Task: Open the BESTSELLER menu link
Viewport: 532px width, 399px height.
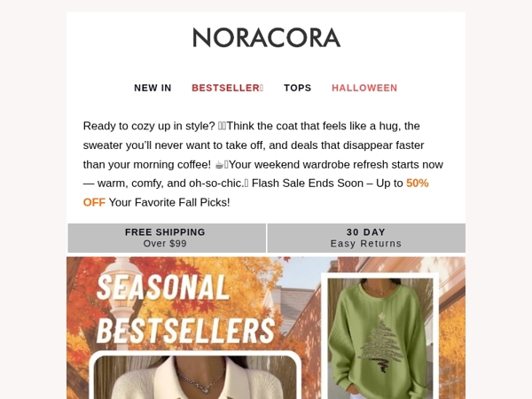Action: [x=227, y=88]
